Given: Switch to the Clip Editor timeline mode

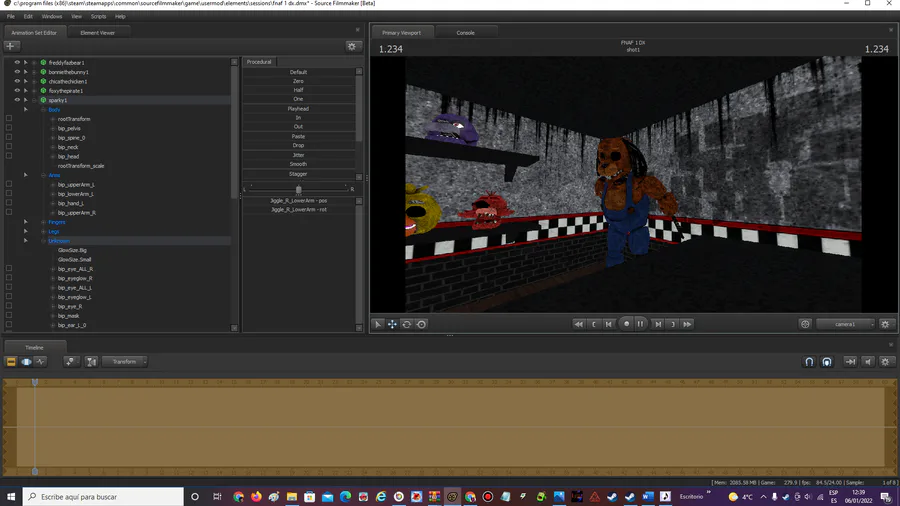Looking at the screenshot, I should (x=11, y=361).
